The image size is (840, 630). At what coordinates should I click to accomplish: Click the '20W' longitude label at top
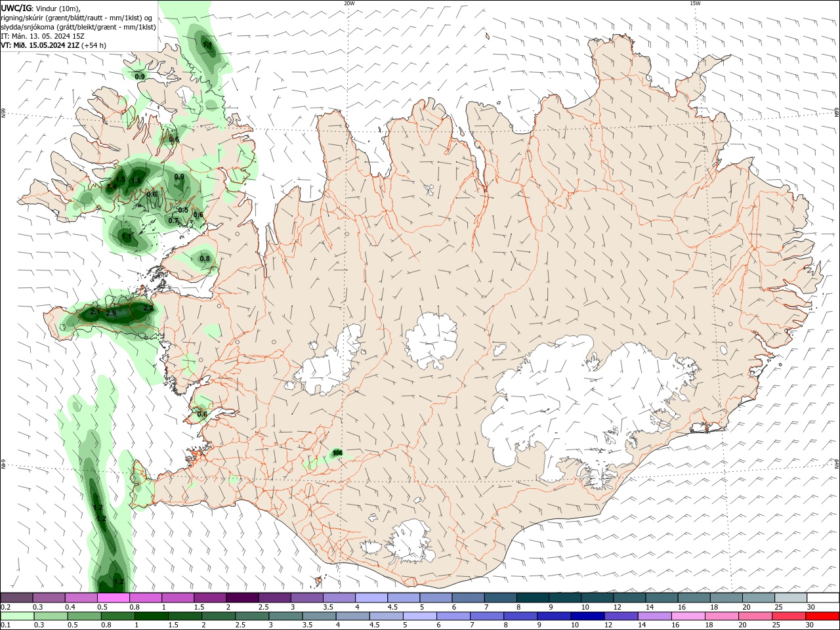point(349,3)
